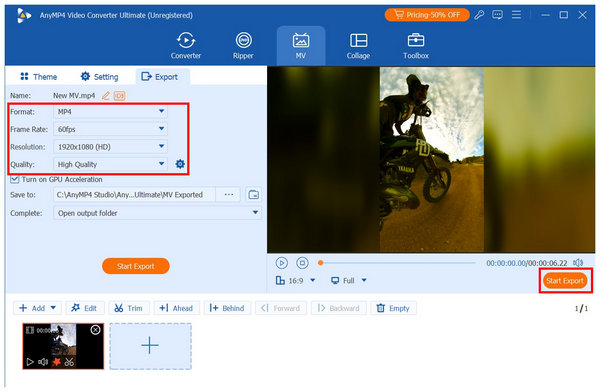Click the Trim button
This screenshot has height=392, width=600.
(x=129, y=308)
